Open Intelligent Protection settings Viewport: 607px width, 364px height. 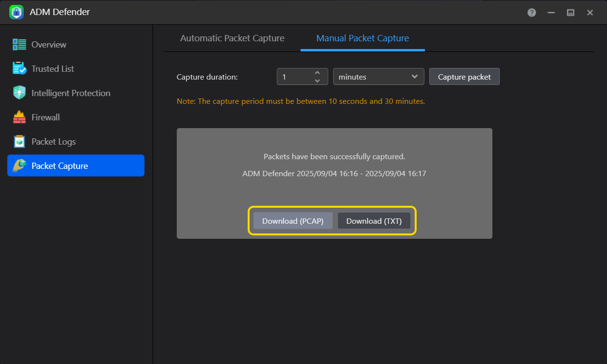pyautogui.click(x=76, y=93)
